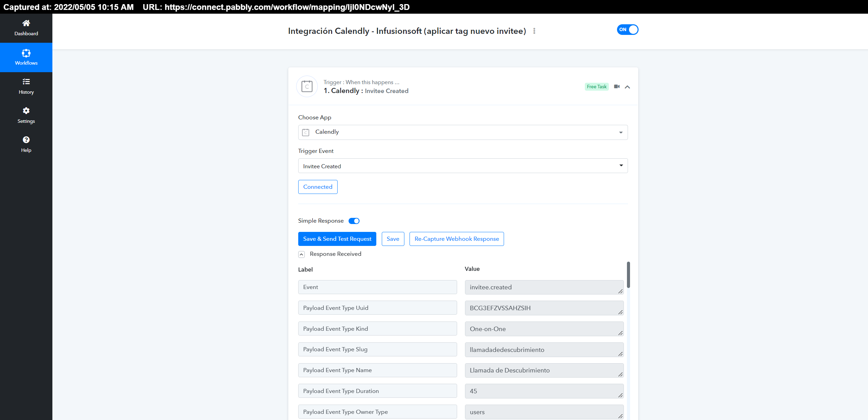Open the Choose App dropdown
This screenshot has height=420, width=868.
[463, 132]
